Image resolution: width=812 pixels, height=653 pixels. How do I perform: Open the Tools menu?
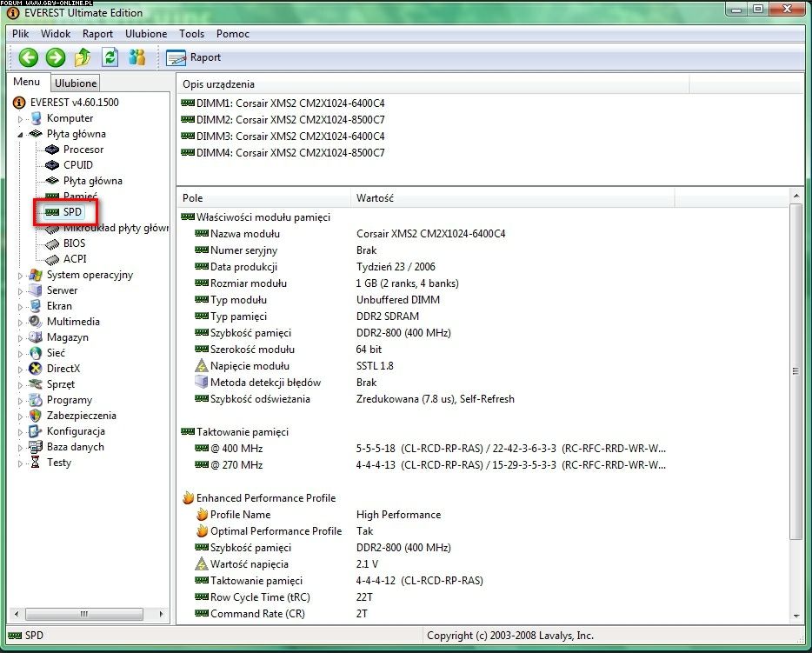pos(191,34)
